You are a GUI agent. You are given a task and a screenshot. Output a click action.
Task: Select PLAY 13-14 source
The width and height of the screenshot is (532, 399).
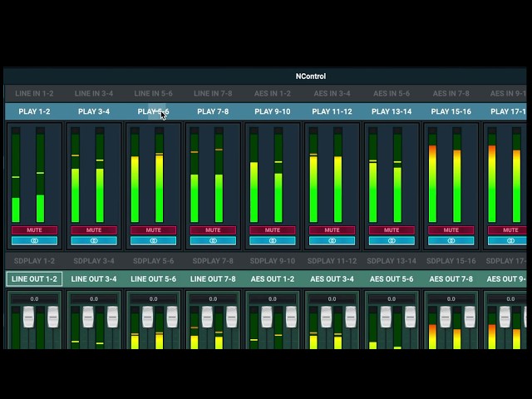click(392, 111)
